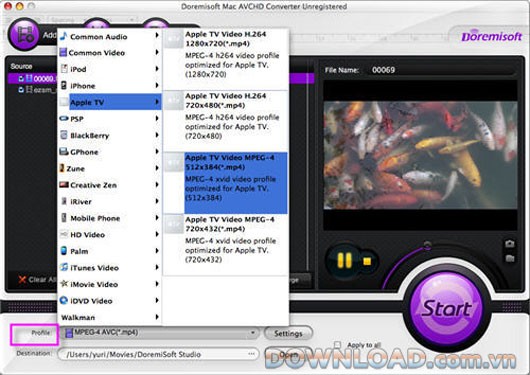Click the File Name field showing 00069
The image size is (530, 375).
[441, 70]
